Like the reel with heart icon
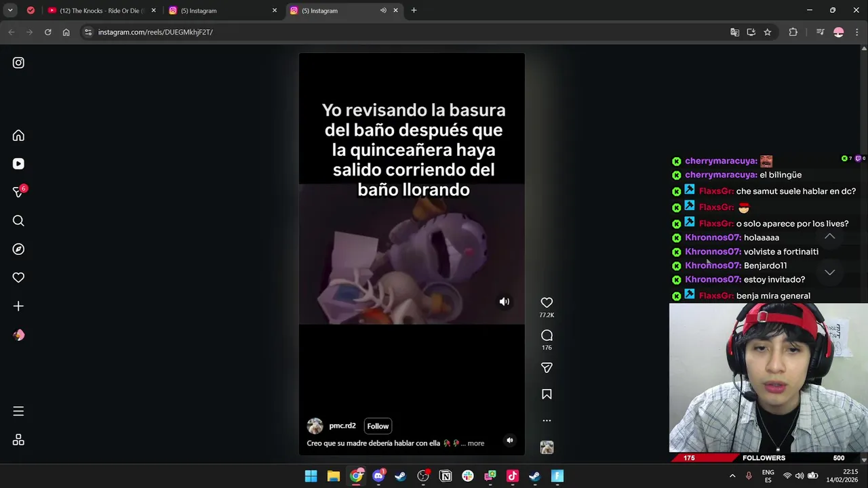Viewport: 868px width, 488px height. point(547,302)
